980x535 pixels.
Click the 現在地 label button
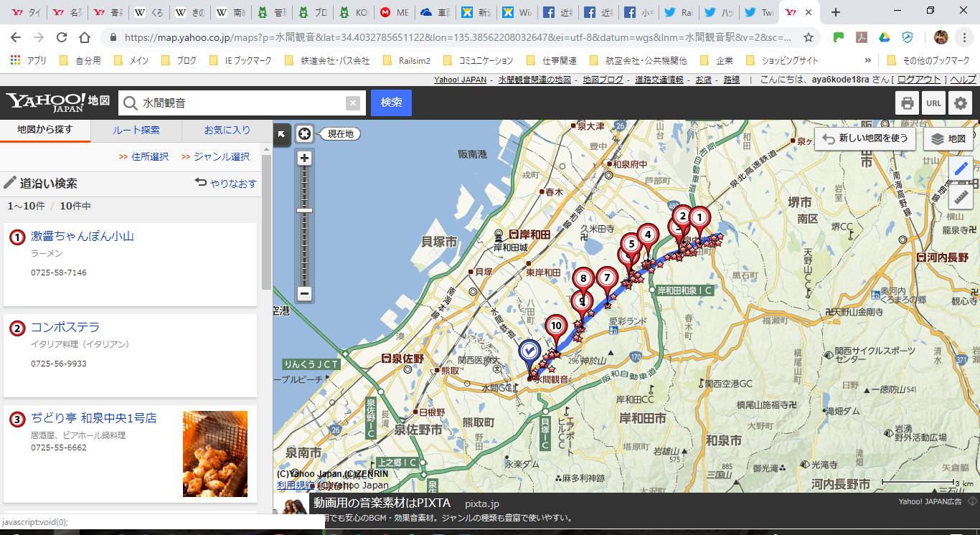pyautogui.click(x=340, y=133)
